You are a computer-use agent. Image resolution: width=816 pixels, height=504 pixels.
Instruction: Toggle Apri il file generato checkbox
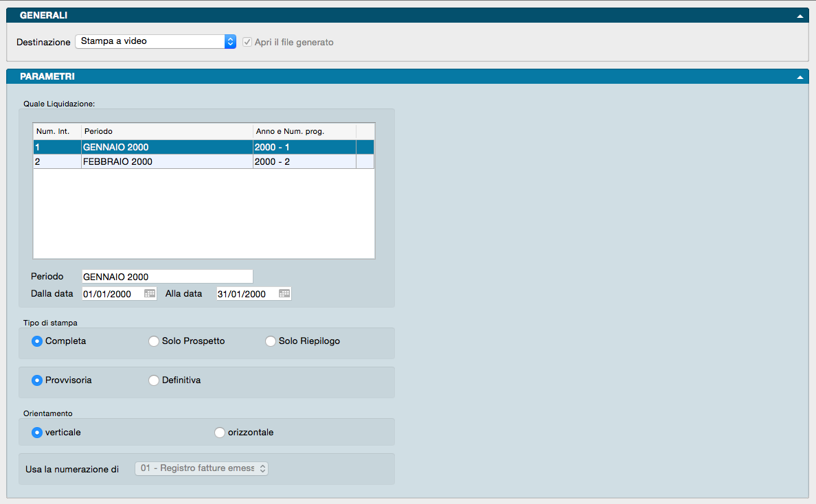(247, 42)
